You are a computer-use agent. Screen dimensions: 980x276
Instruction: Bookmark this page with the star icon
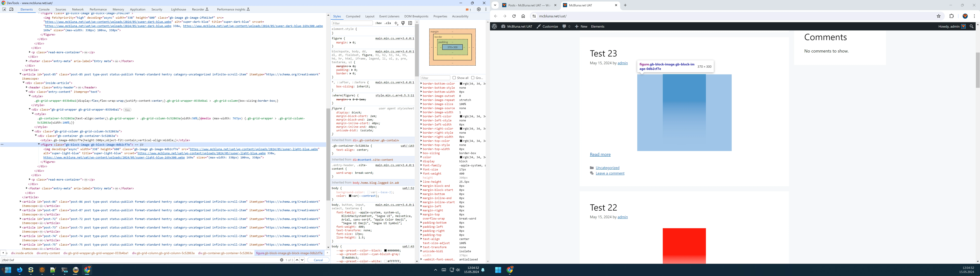tap(939, 16)
